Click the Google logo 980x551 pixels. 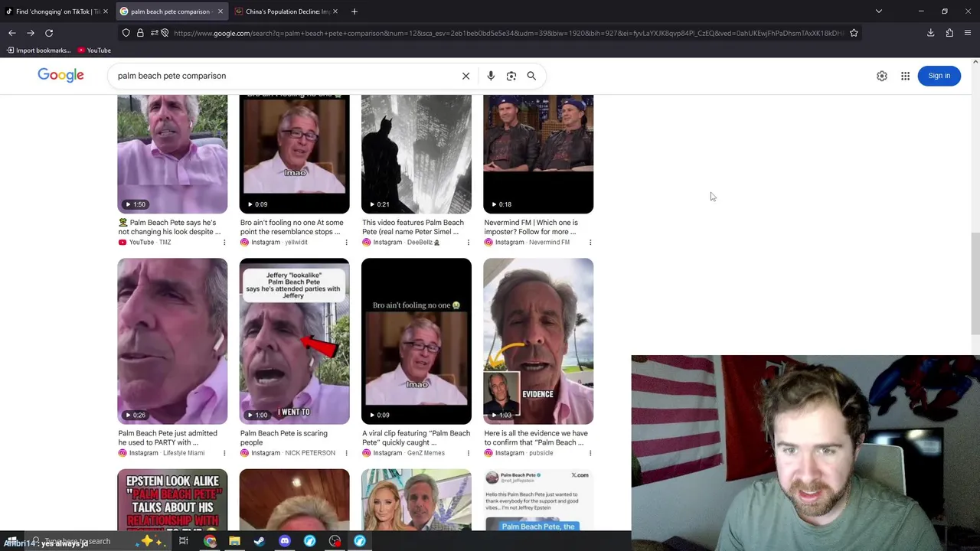click(61, 75)
